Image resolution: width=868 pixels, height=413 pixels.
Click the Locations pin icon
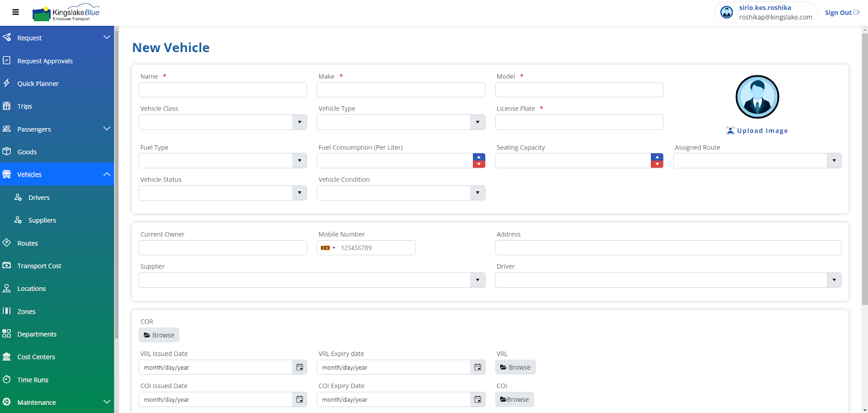(7, 288)
